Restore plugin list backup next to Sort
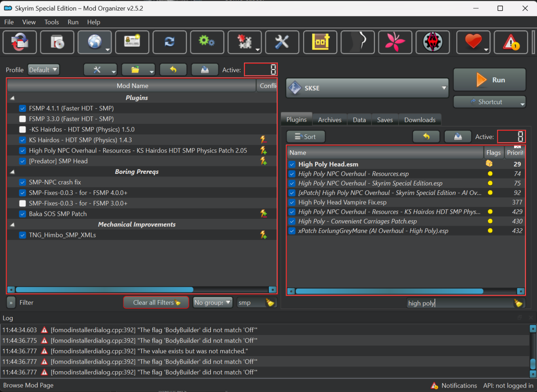This screenshot has height=392, width=537. click(x=426, y=136)
